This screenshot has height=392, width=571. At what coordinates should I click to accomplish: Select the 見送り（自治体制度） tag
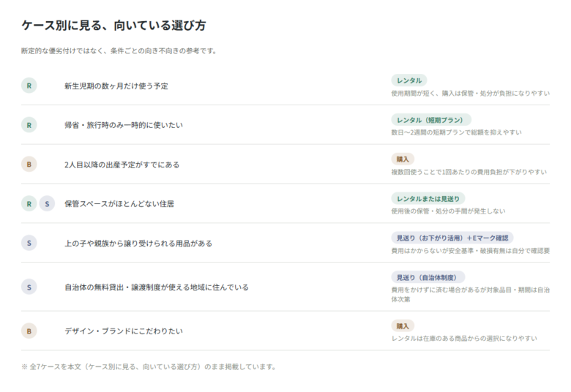428,277
